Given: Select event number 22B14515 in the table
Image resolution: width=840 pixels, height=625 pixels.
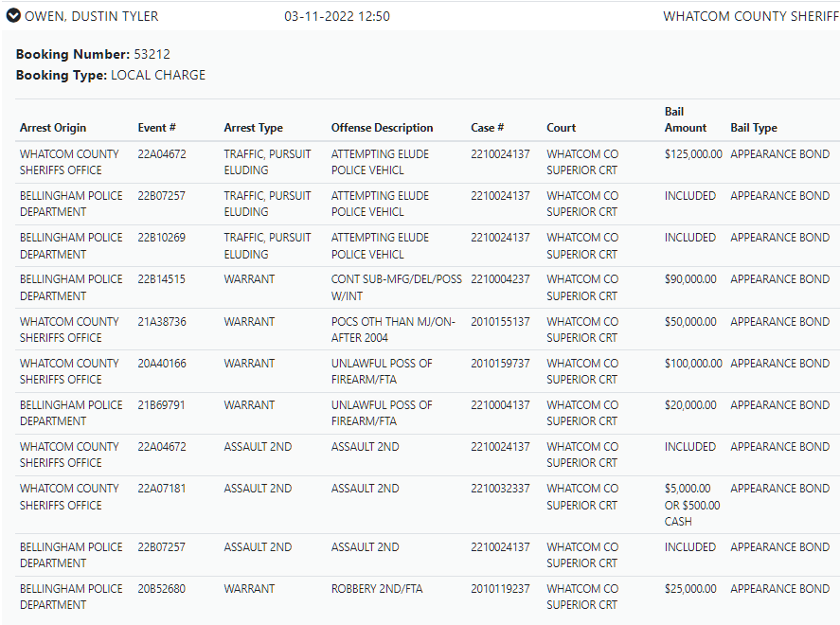Looking at the screenshot, I should pos(162,279).
